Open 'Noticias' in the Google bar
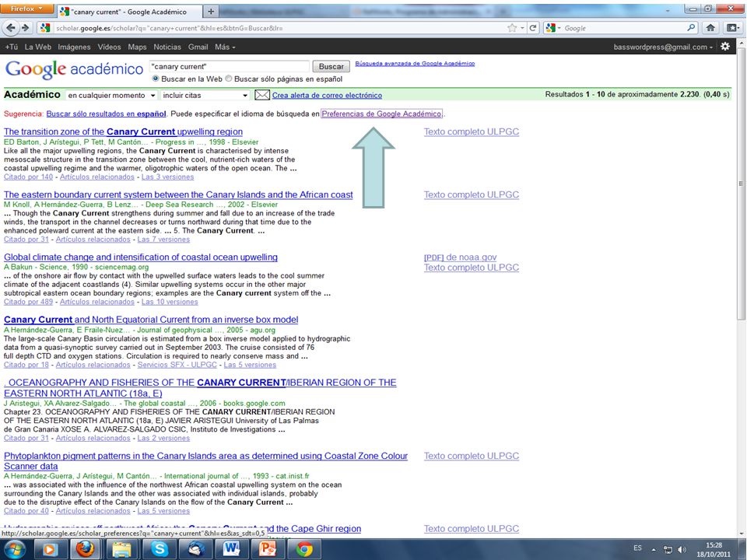The width and height of the screenshot is (747, 560). tap(167, 47)
